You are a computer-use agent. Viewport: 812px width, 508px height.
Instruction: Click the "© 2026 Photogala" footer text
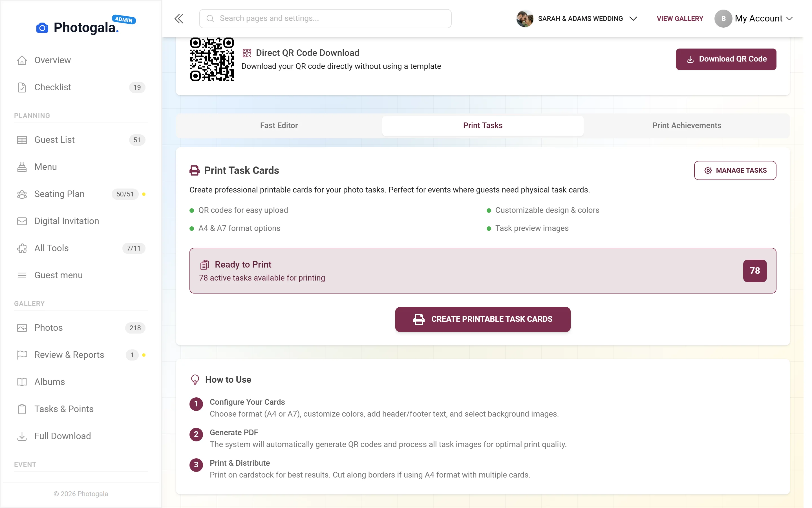coord(81,494)
